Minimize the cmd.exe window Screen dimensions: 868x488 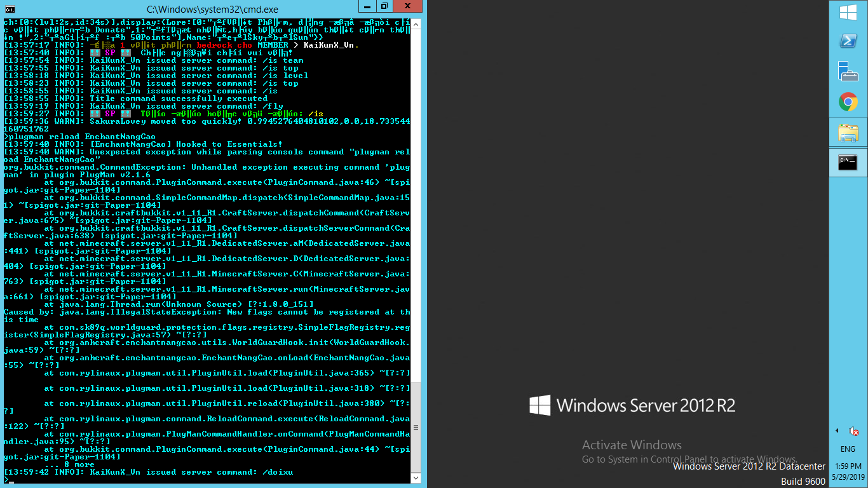pos(367,6)
